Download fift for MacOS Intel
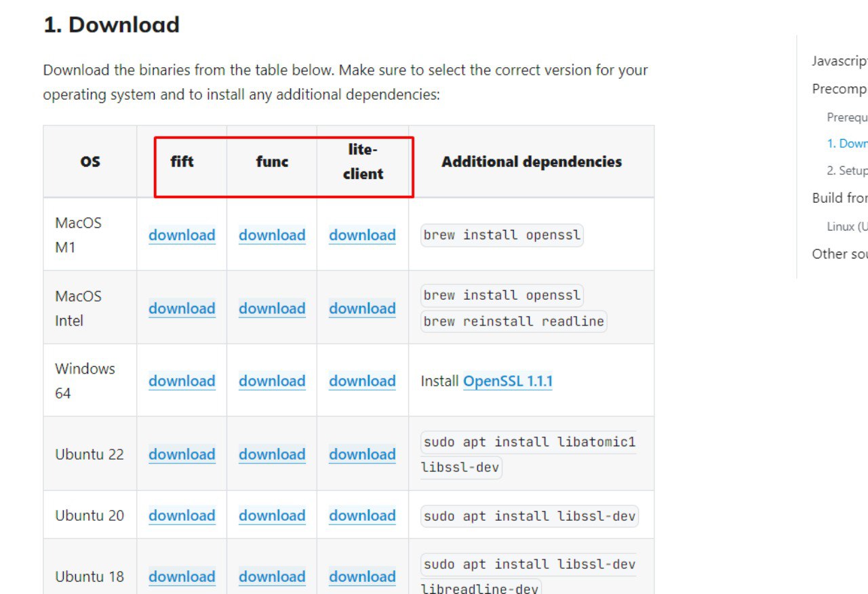The image size is (868, 594). [x=182, y=309]
